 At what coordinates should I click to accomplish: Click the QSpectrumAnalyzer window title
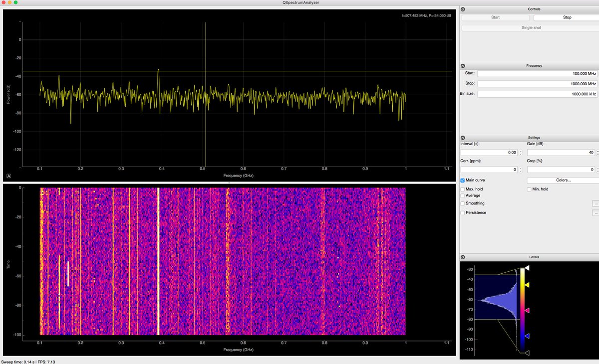click(299, 2)
